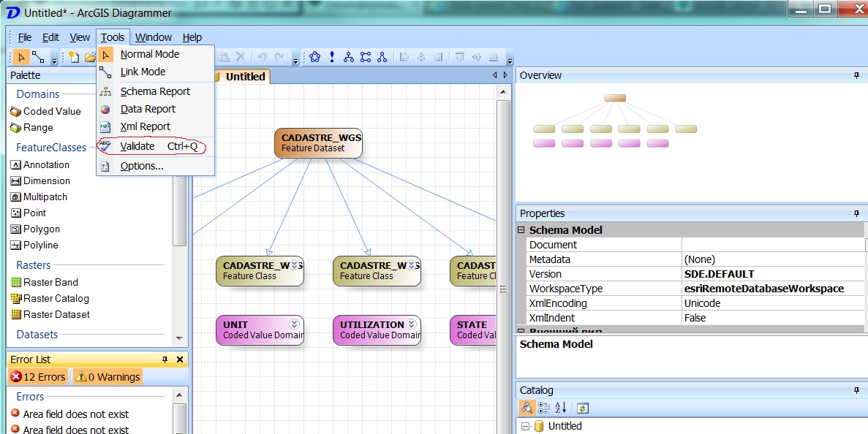Open the View menu
The width and height of the screenshot is (868, 434).
(x=80, y=37)
